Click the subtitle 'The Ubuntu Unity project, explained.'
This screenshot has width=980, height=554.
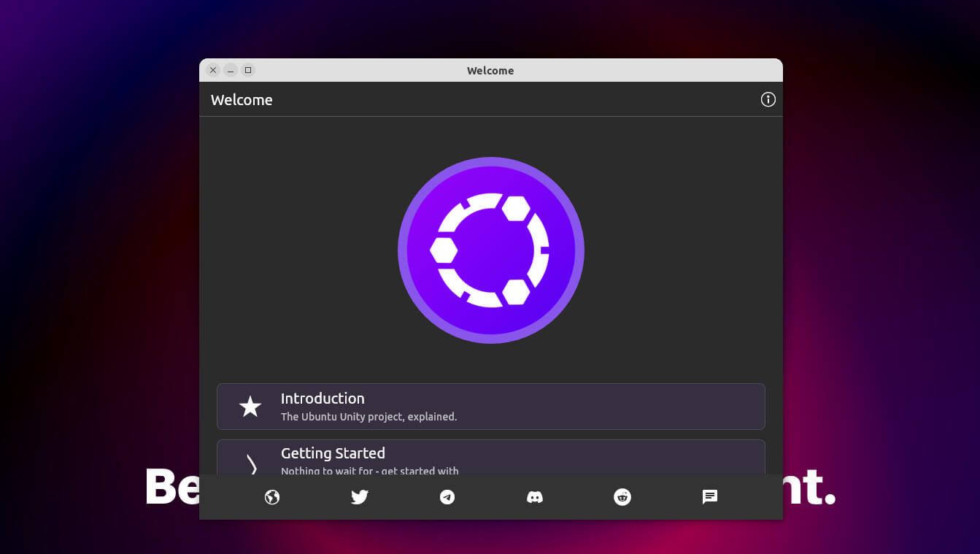pyautogui.click(x=369, y=416)
